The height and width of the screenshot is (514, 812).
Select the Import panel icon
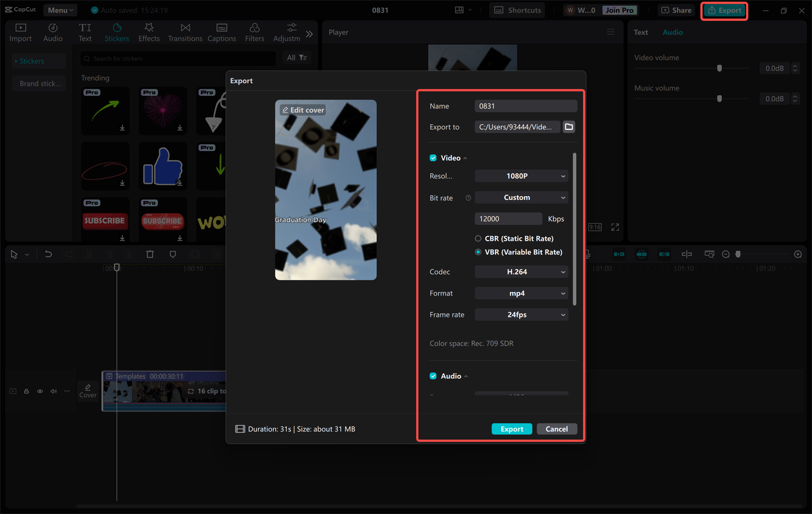coord(20,32)
